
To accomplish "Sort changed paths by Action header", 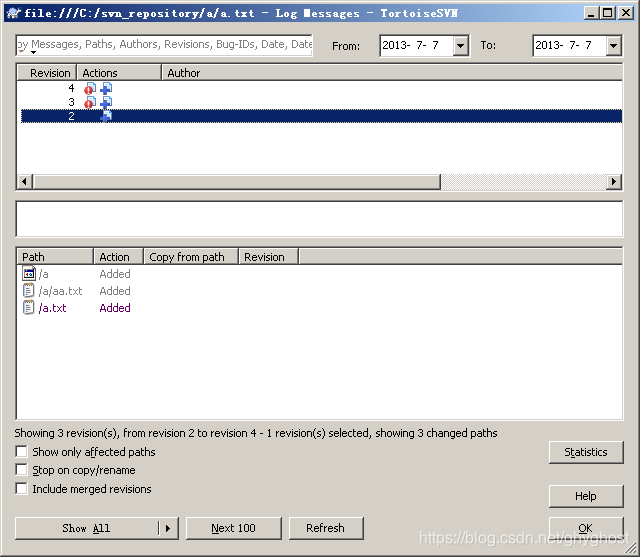I will [x=118, y=257].
